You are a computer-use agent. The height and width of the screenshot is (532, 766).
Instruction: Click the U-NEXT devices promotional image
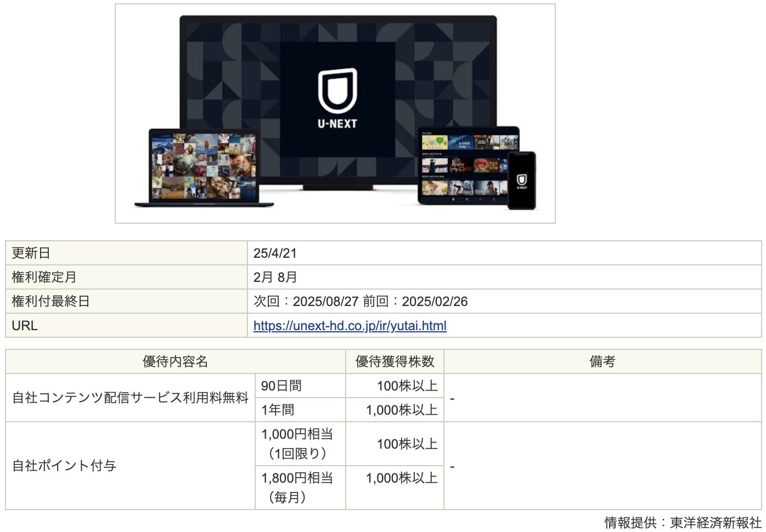[x=335, y=114]
